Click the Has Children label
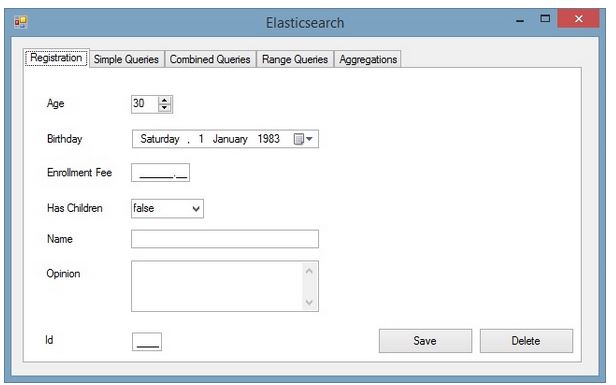This screenshot has height=385, width=616. pyautogui.click(x=75, y=208)
